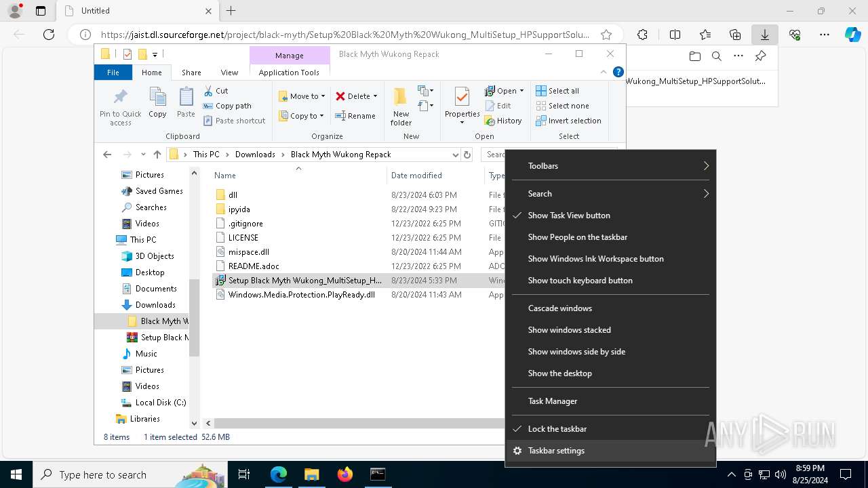Open Edge Collections icon
This screenshot has width=868, height=488.
[735, 35]
